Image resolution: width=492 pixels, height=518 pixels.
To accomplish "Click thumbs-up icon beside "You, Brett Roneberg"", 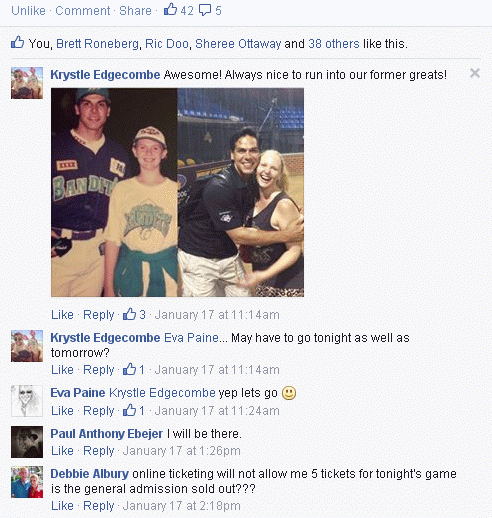I will coord(17,42).
